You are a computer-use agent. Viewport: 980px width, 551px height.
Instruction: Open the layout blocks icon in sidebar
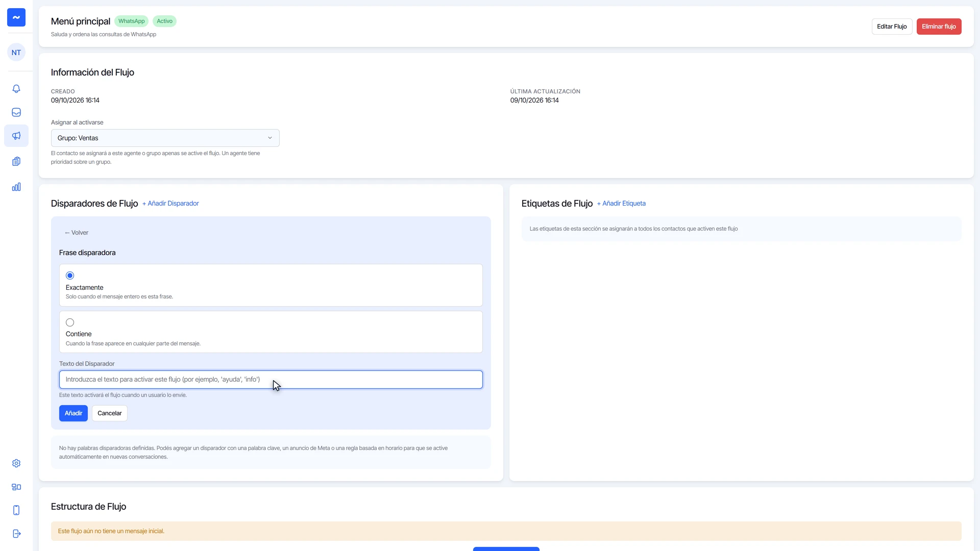pos(16,487)
